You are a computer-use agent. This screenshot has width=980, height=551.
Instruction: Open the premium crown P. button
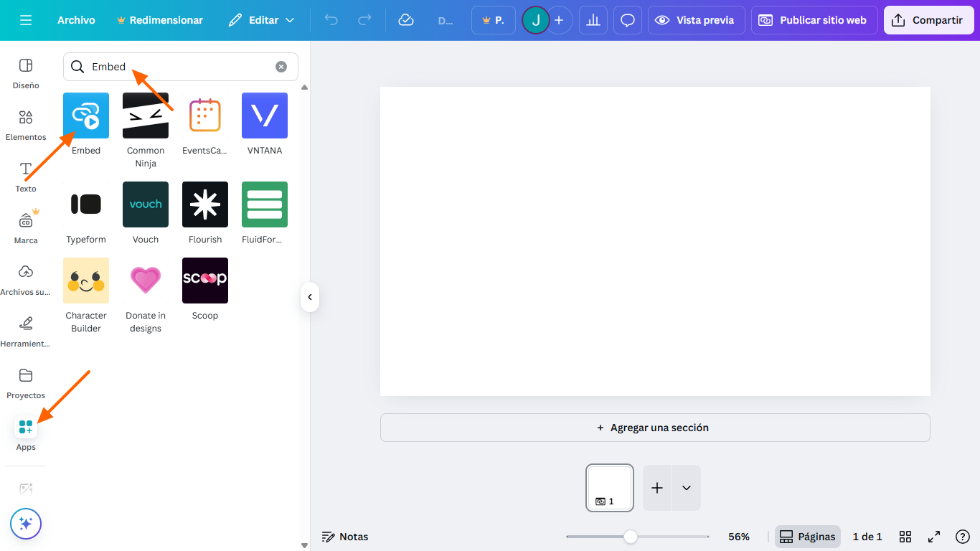[x=494, y=20]
